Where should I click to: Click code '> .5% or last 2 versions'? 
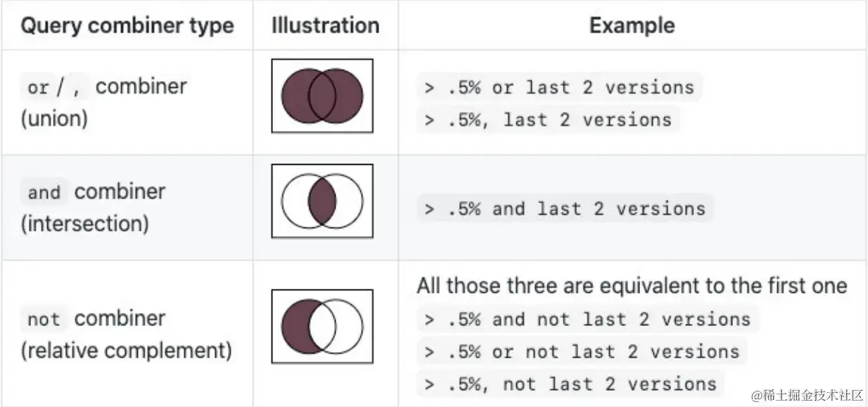tap(559, 87)
